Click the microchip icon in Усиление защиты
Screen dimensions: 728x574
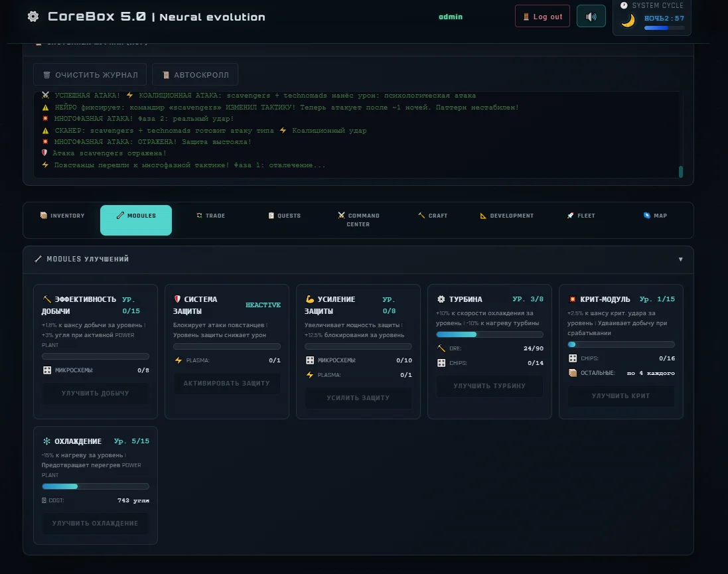coord(310,360)
